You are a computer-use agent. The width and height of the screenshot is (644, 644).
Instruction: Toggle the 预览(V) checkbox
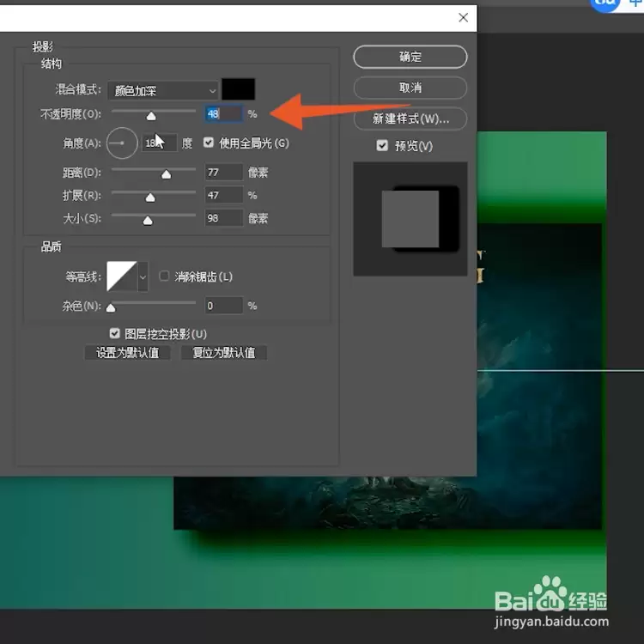pos(382,145)
